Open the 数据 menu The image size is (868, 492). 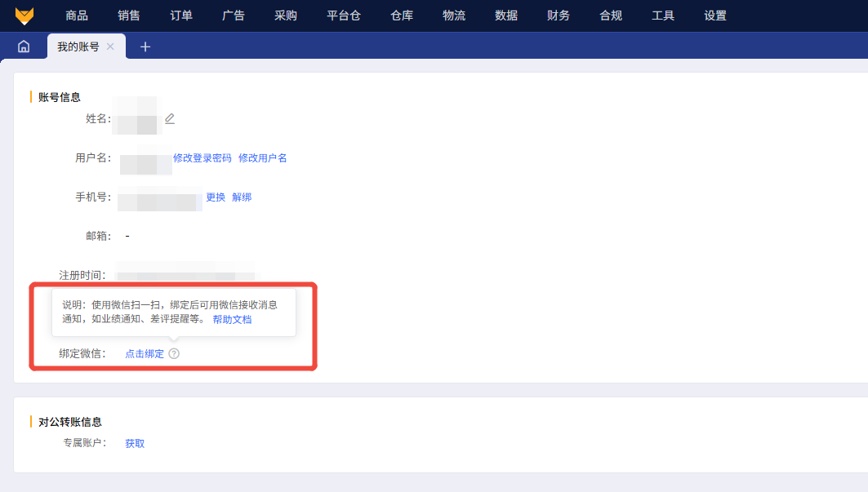coord(506,16)
